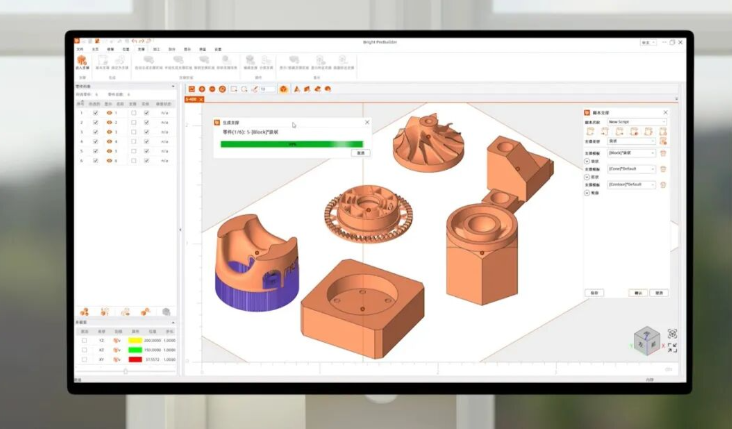Open the [Contour]*Default template dropdown
This screenshot has width=732, height=429.
click(x=632, y=185)
